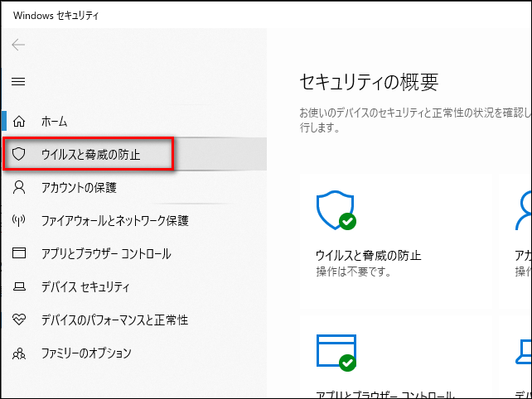Click the shield icon in sidebar
This screenshot has width=532, height=399.
[x=19, y=154]
